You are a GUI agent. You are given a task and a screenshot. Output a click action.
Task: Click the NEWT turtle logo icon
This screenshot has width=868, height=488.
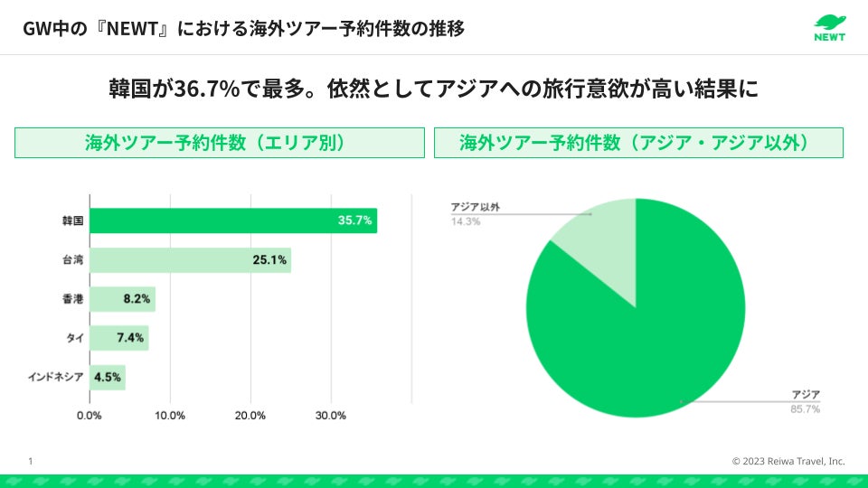click(828, 22)
